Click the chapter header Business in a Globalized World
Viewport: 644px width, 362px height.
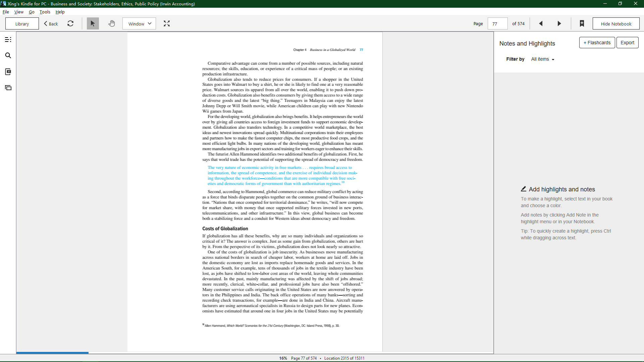(332, 50)
